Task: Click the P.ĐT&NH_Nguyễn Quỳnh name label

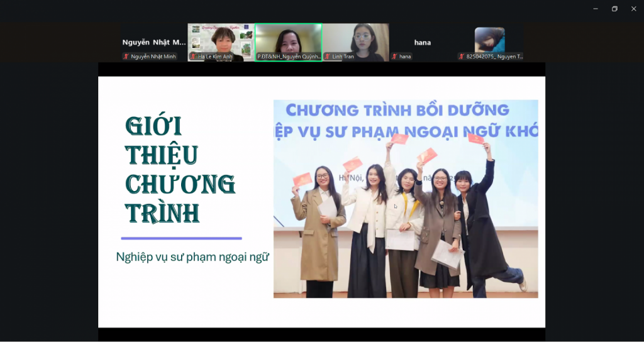Action: (289, 57)
